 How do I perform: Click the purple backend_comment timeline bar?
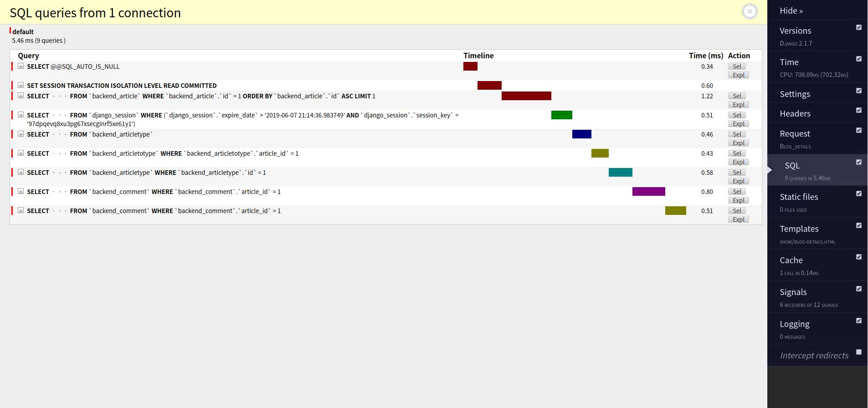tap(648, 191)
